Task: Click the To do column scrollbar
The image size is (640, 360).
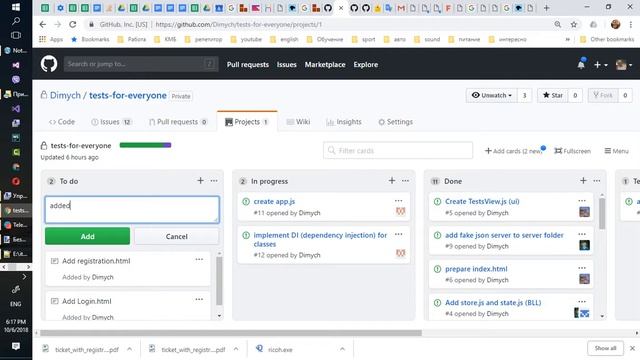Action: pyautogui.click(x=219, y=281)
